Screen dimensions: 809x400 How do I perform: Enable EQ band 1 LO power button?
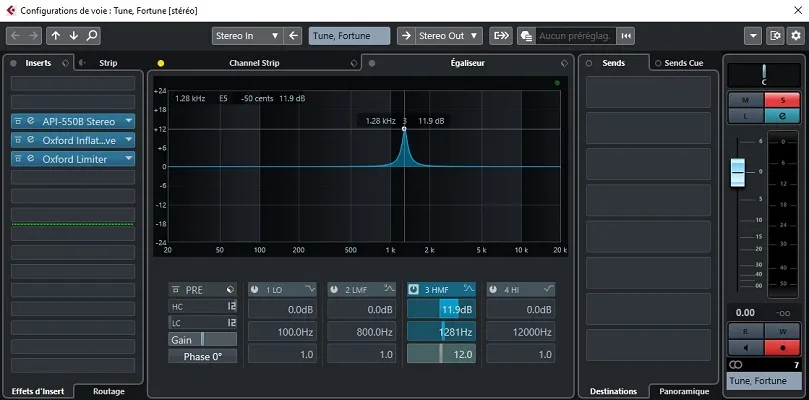tap(255, 290)
